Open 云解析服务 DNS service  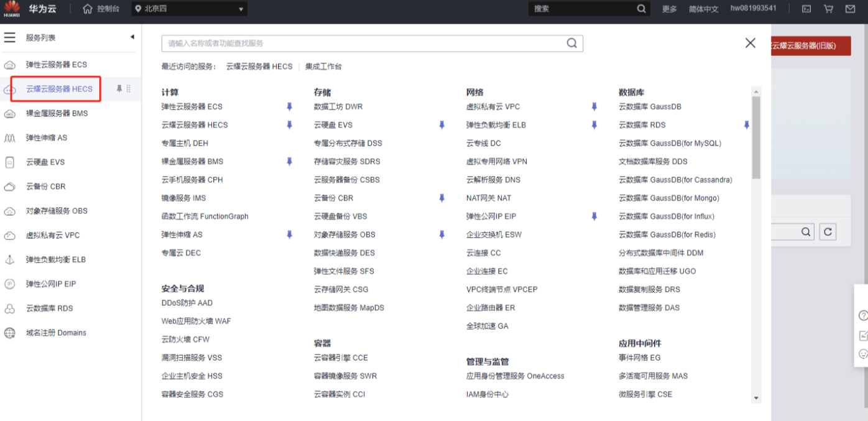(494, 180)
